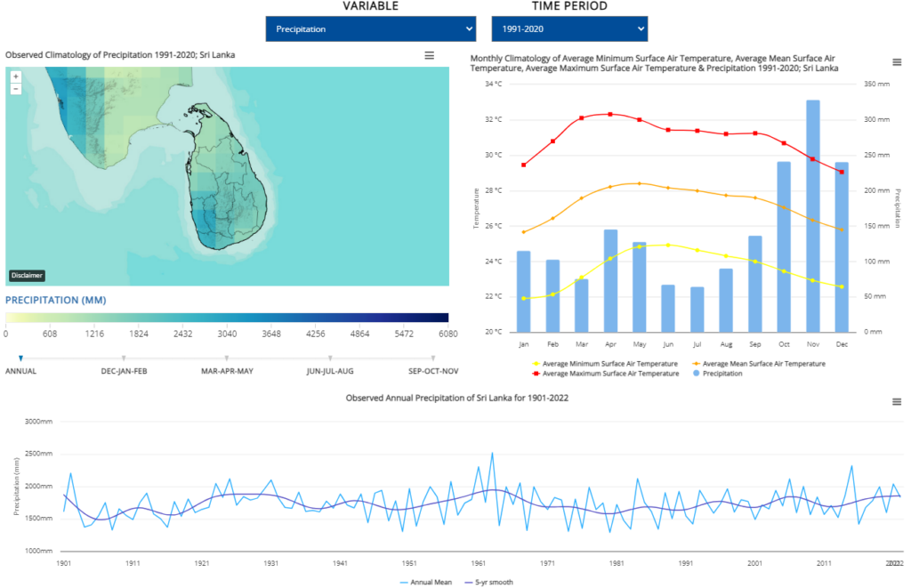Screen dimensions: 911x588
Task: Click the Disclaimer button on the map
Action: [x=27, y=276]
